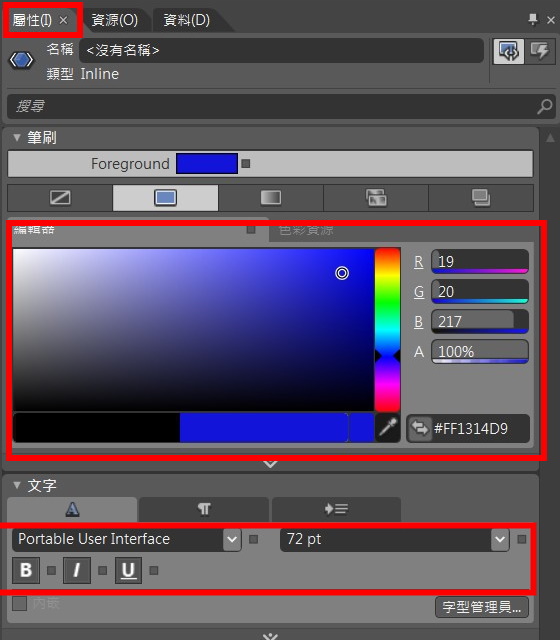560x640 pixels.
Task: Collapse the 文字 section
Action: 17,485
